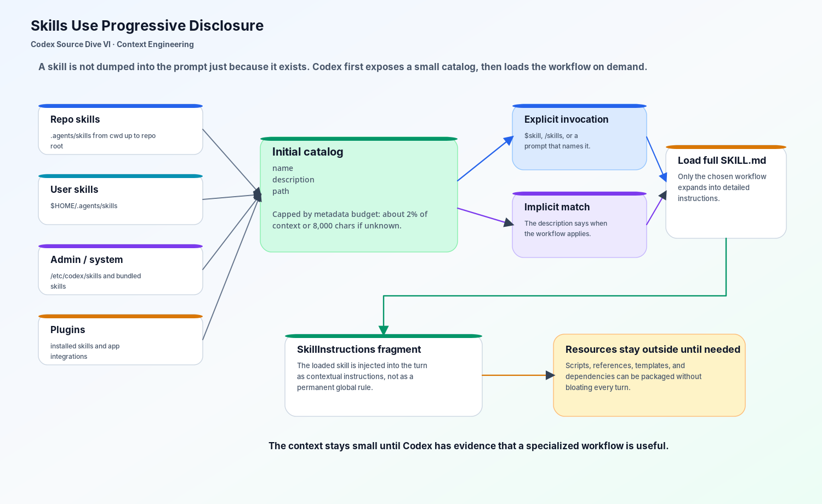Click '/etc/codex/skills and bundled skills' text
Screen dimensions: 822x504
click(x=95, y=281)
